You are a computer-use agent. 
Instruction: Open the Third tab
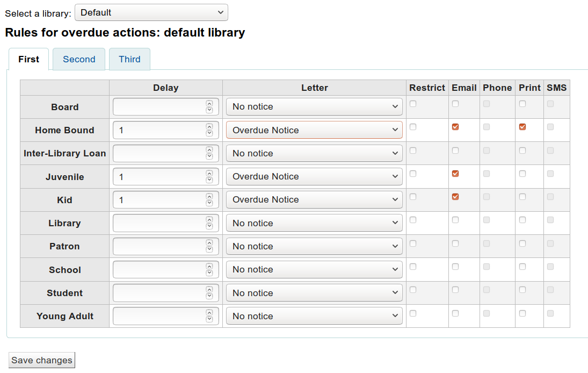[129, 60]
